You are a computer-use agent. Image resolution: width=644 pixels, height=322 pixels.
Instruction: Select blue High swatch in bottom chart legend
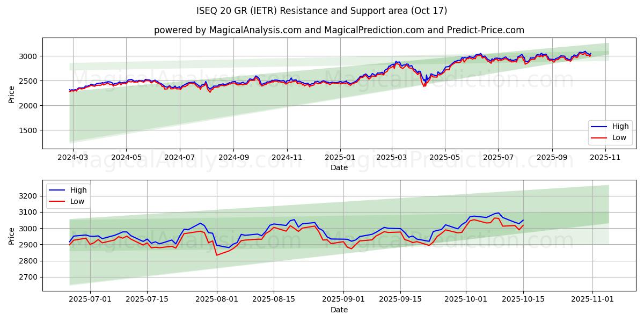click(57, 190)
